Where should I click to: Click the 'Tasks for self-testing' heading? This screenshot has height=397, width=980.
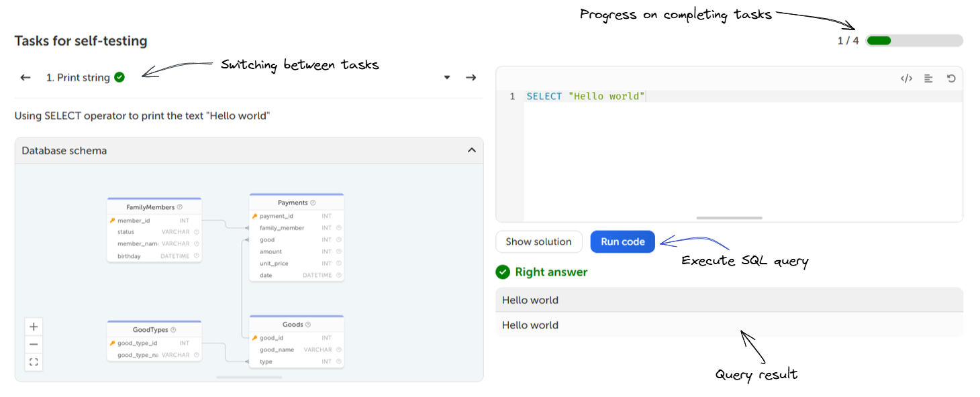pyautogui.click(x=81, y=41)
